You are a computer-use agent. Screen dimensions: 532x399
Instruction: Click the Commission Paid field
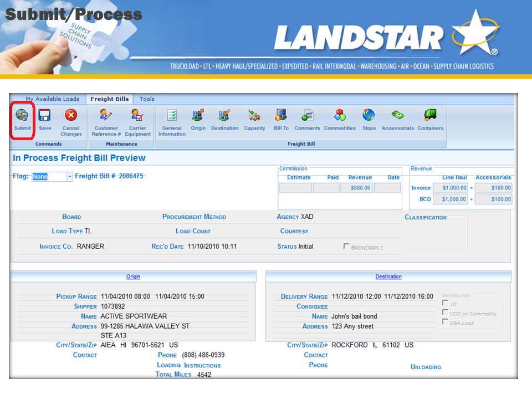[x=326, y=188]
